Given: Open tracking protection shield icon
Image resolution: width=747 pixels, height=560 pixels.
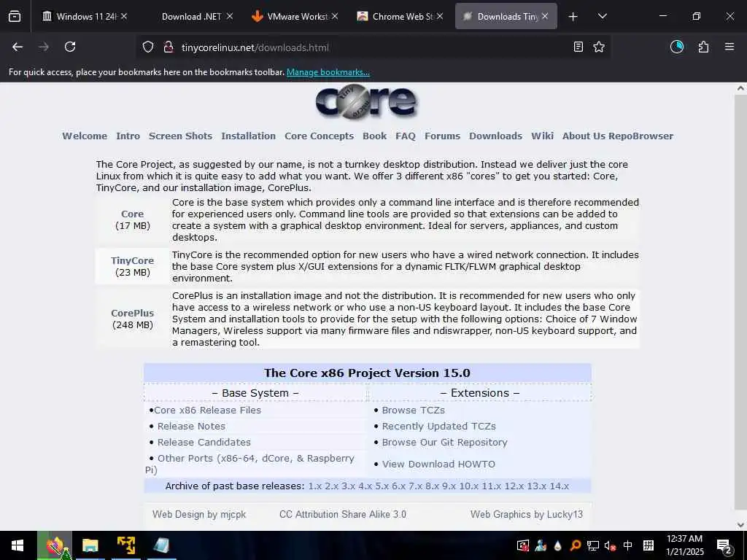Looking at the screenshot, I should click(x=148, y=47).
